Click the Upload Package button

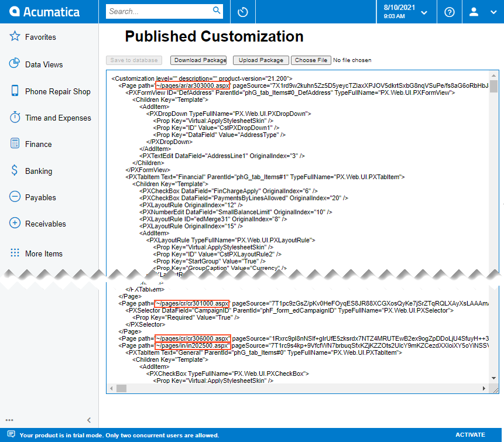coord(260,60)
